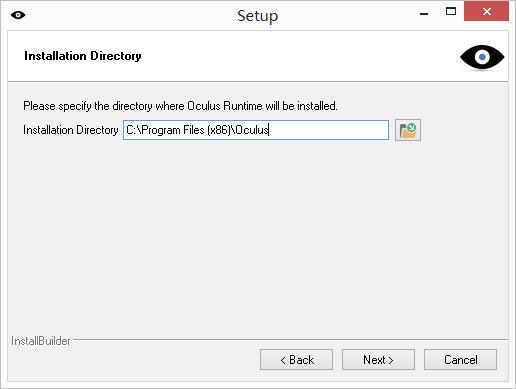The width and height of the screenshot is (516, 389).
Task: Place cursor on 'Program' in path field
Action: point(161,130)
